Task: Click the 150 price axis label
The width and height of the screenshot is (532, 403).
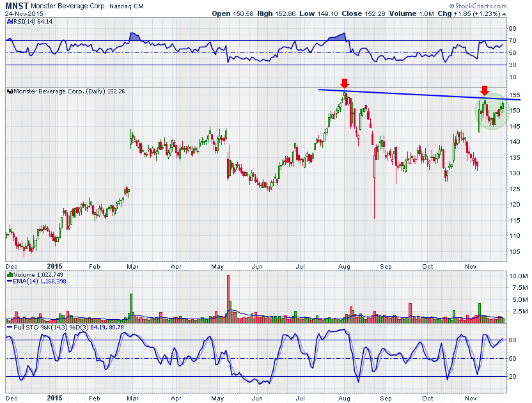Action: (x=514, y=110)
